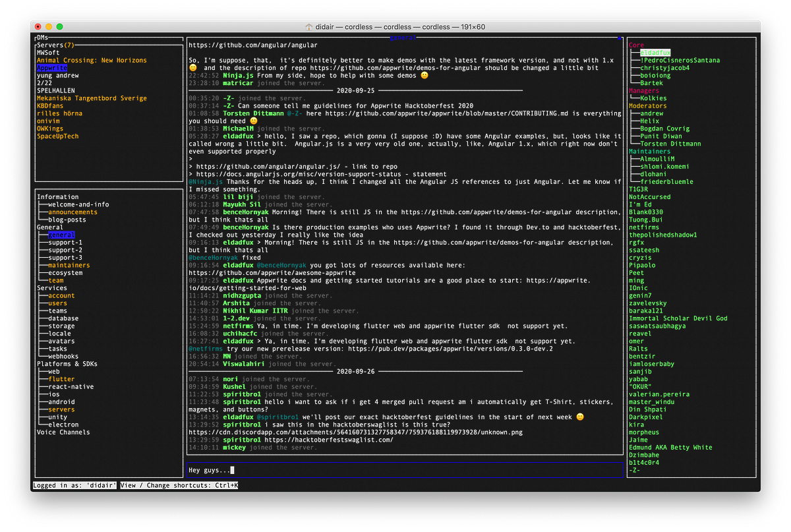
Task: Open the SPELHALLEN server
Action: pyautogui.click(x=56, y=91)
